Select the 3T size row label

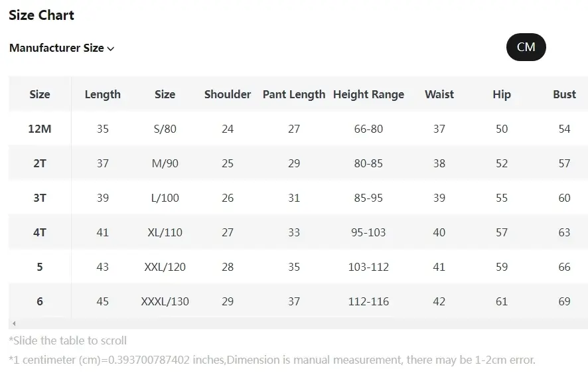pos(40,198)
